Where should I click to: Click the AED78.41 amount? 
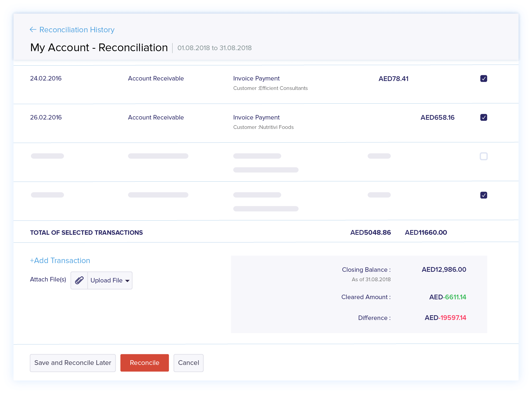[393, 79]
